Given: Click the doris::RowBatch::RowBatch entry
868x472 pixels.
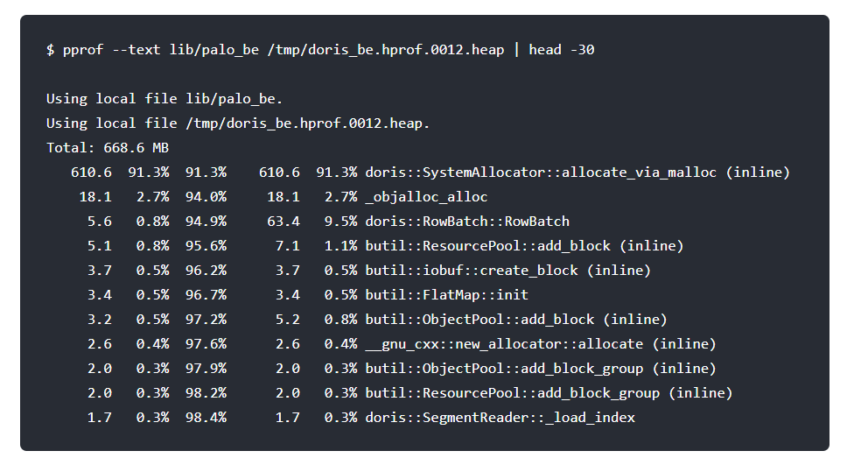Looking at the screenshot, I should (x=467, y=222).
